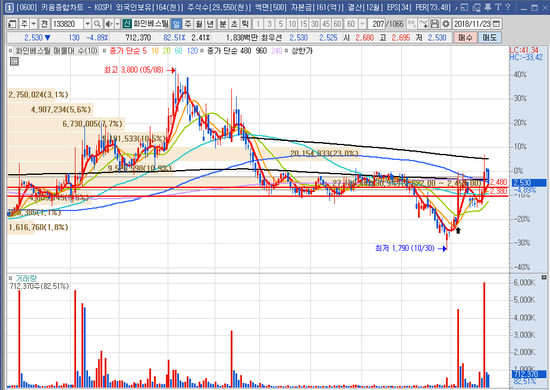550x390 pixels.
Task: Open the calendar date picker icon
Action: [x=496, y=24]
